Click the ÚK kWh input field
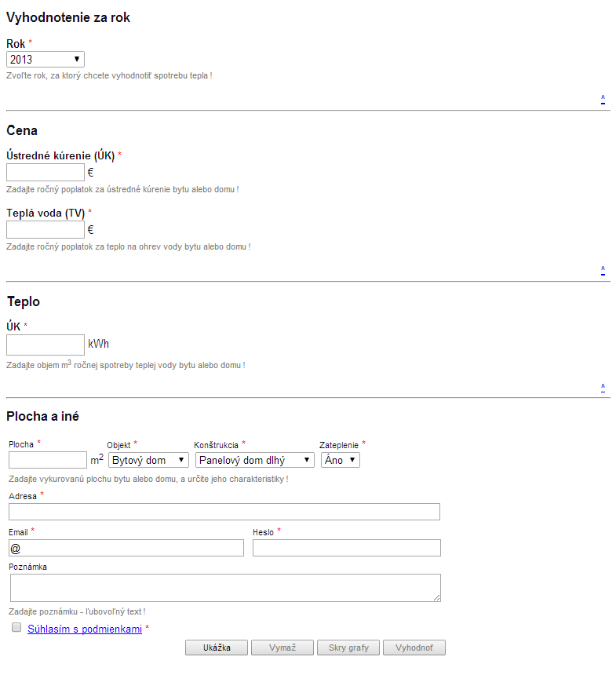Viewport: 616px width, 675px height. coord(46,345)
